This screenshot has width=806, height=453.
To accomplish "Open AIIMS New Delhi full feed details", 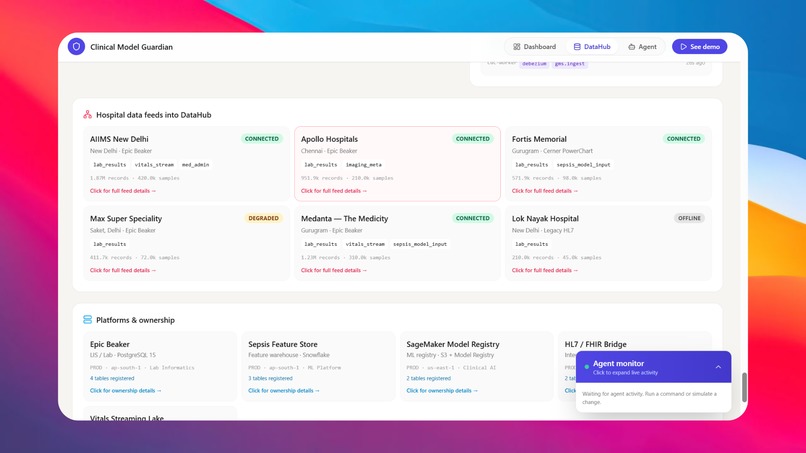I will 123,191.
